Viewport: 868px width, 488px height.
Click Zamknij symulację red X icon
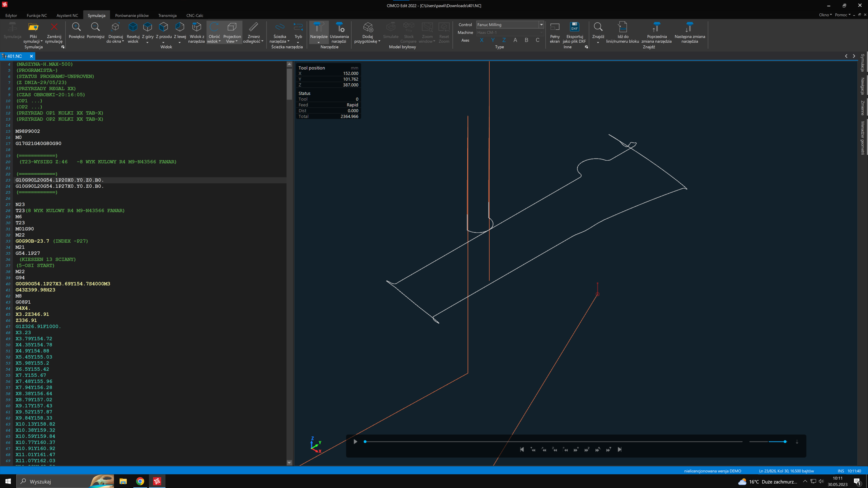pos(54,27)
